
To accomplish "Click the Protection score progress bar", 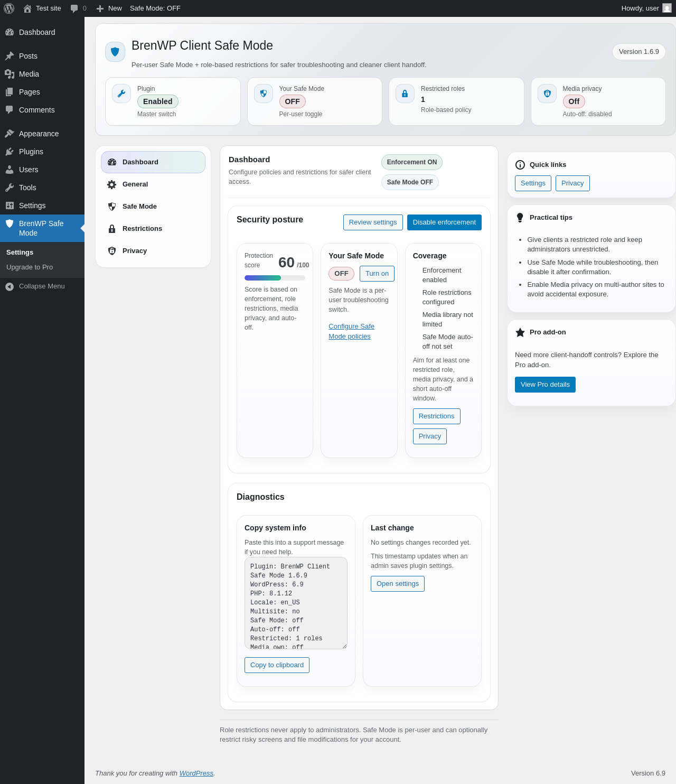I will click(275, 278).
